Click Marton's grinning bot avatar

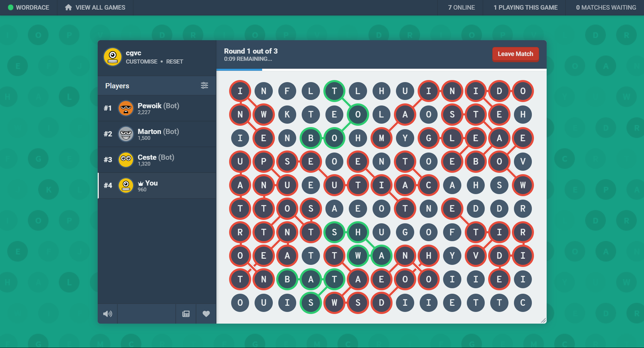pyautogui.click(x=126, y=134)
